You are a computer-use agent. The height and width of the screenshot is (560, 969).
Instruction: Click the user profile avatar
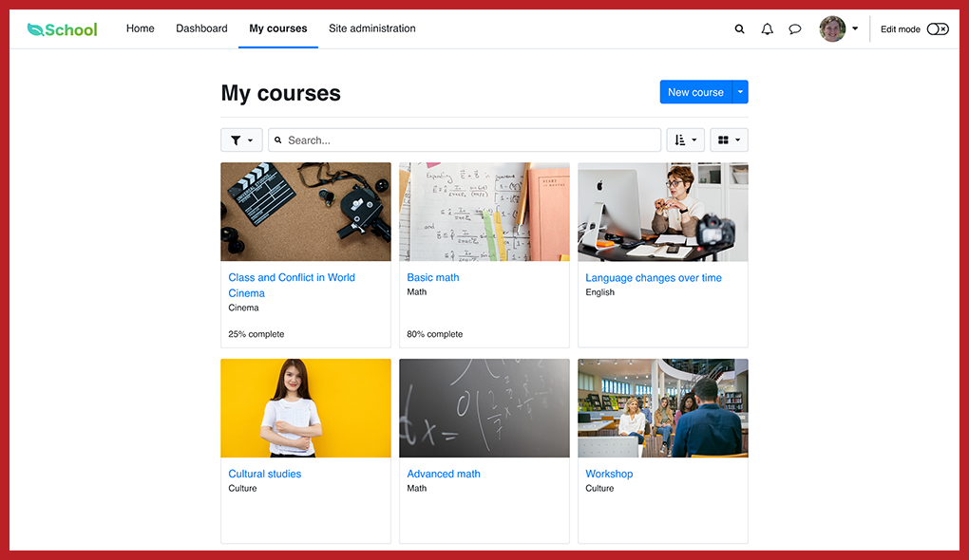[832, 29]
